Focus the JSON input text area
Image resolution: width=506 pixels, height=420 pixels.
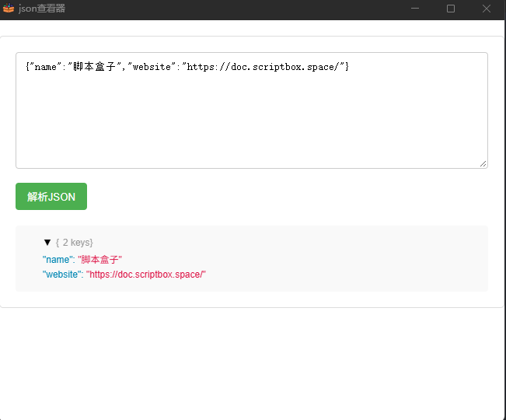coord(252,110)
